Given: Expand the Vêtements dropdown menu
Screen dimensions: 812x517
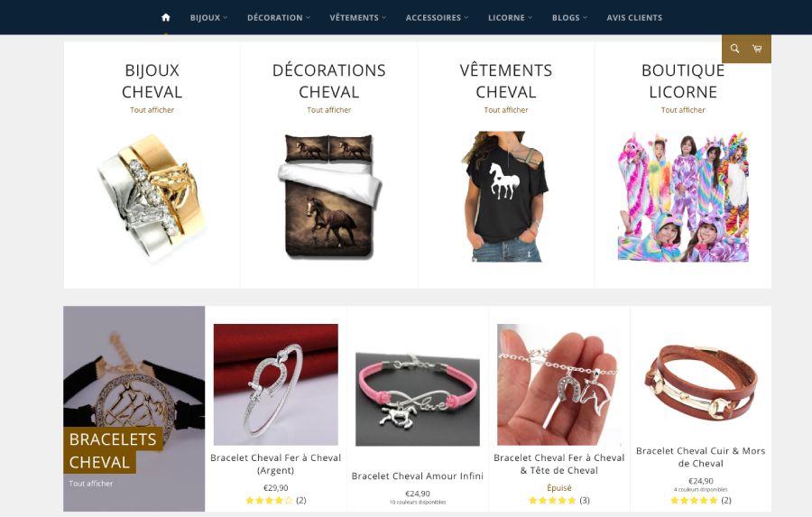Looking at the screenshot, I should point(358,18).
